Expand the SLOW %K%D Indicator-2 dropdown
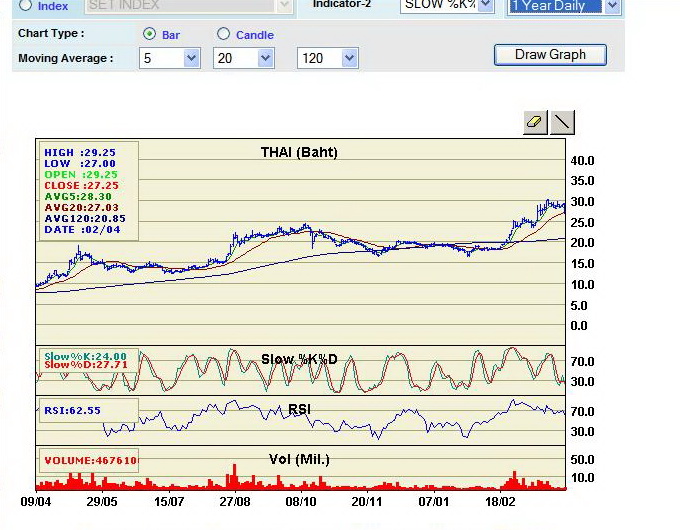The width and height of the screenshot is (680, 530). [x=486, y=5]
